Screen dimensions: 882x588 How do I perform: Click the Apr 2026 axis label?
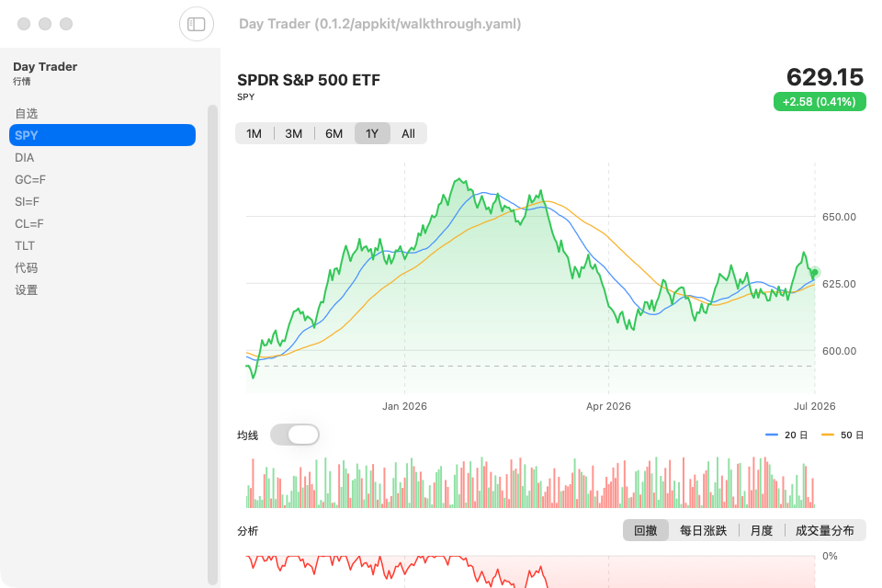[x=608, y=406]
